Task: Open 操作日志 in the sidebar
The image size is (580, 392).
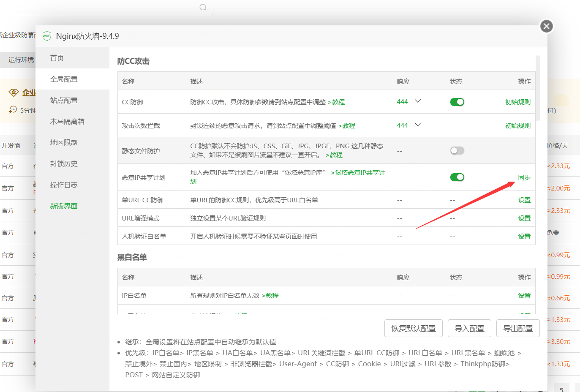Action: [x=72, y=185]
